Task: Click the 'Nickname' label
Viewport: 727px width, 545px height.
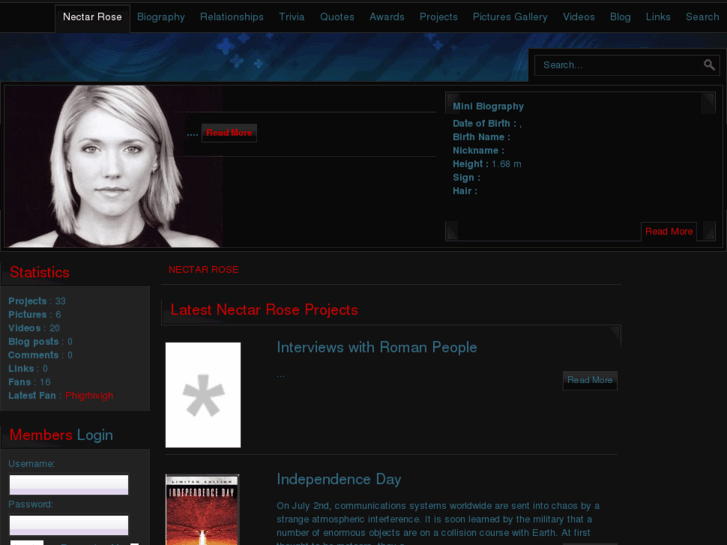Action: pyautogui.click(x=478, y=151)
